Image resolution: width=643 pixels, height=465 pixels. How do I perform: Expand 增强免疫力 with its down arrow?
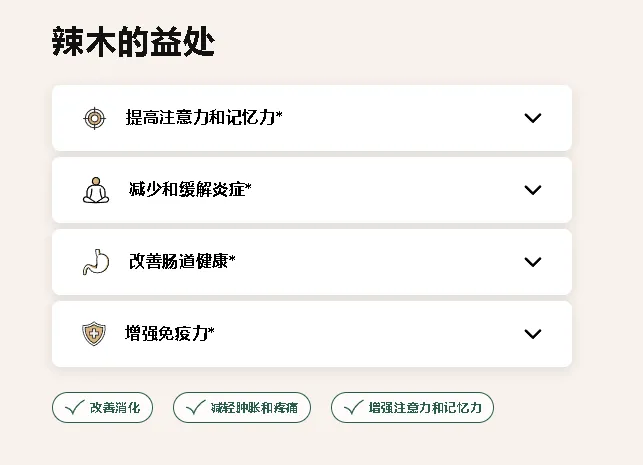[x=532, y=334]
